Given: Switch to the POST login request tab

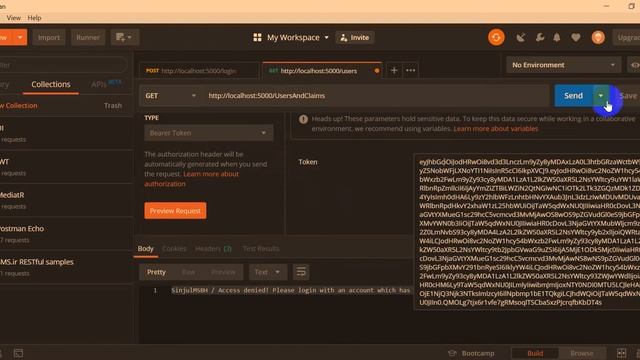Looking at the screenshot, I should pos(199,71).
